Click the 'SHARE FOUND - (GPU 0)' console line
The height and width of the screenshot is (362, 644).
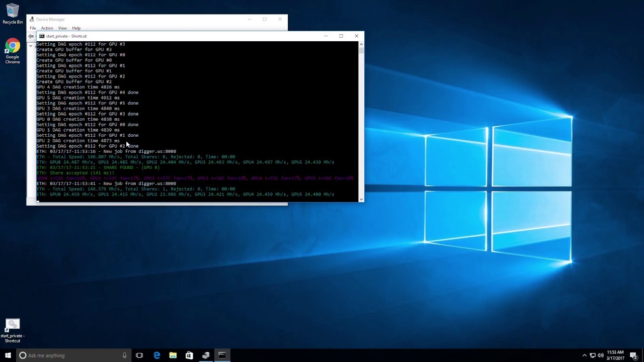tap(98, 167)
